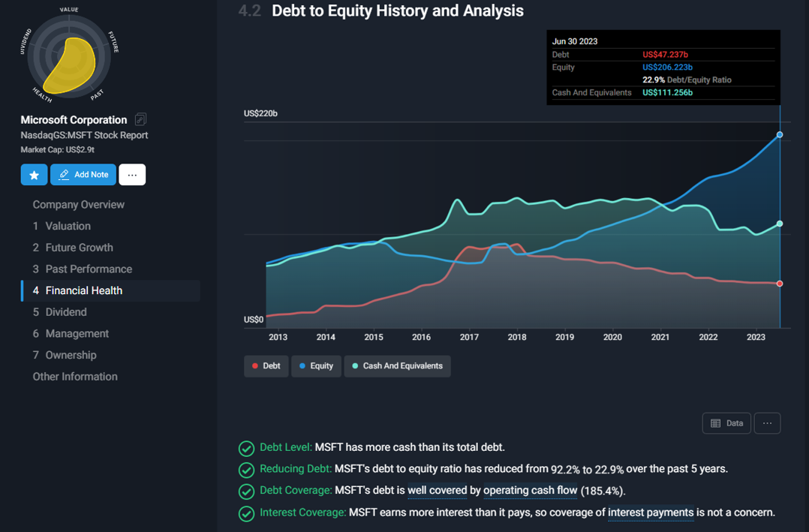Viewport: 809px width, 532px height.
Task: Go to Dividend section
Action: tap(59, 312)
